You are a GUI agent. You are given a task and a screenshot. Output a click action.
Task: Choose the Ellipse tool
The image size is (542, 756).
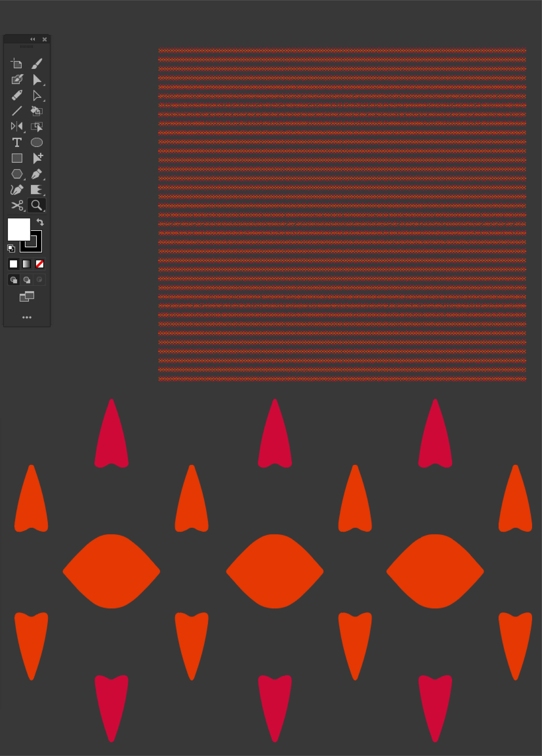(36, 142)
